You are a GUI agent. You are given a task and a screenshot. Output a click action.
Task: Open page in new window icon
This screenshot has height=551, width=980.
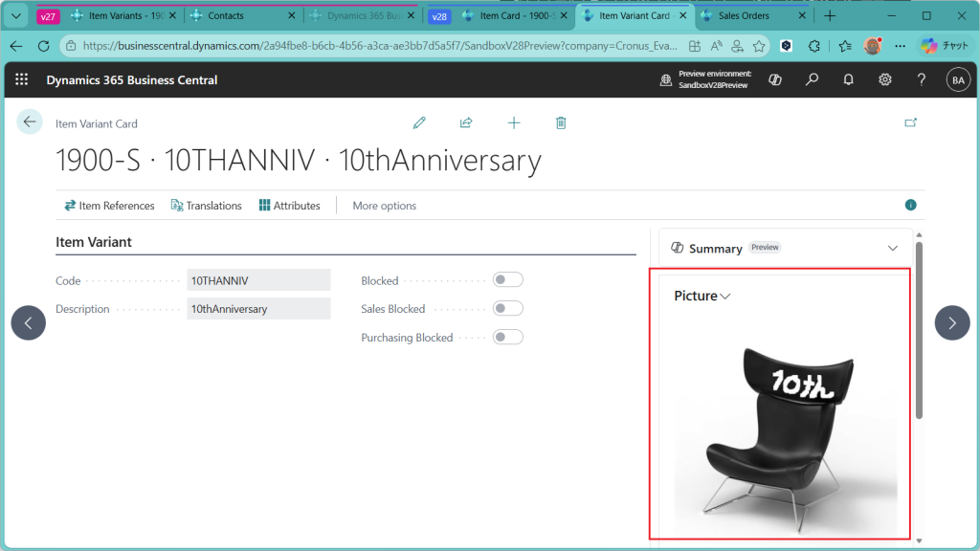pos(910,122)
